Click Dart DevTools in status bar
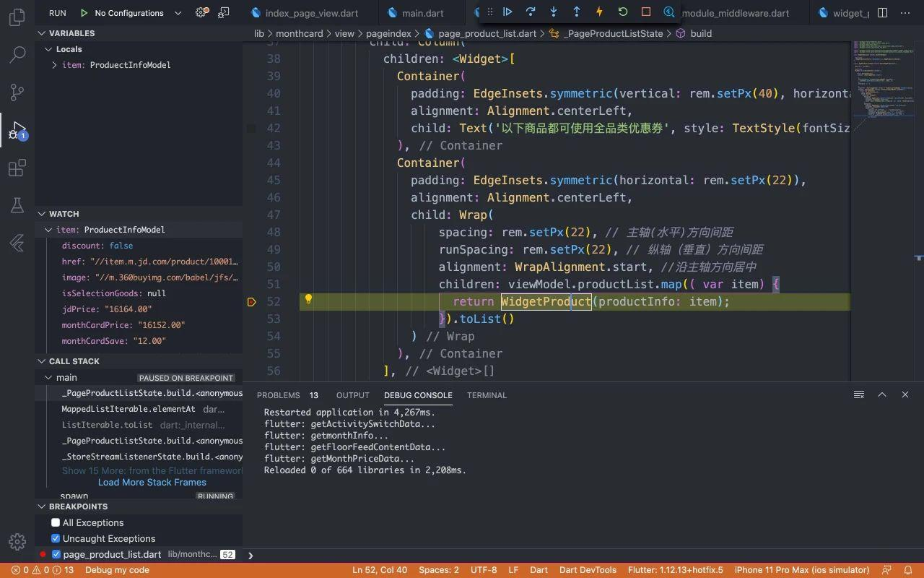Screen dimensions: 924x578 pos(588,570)
